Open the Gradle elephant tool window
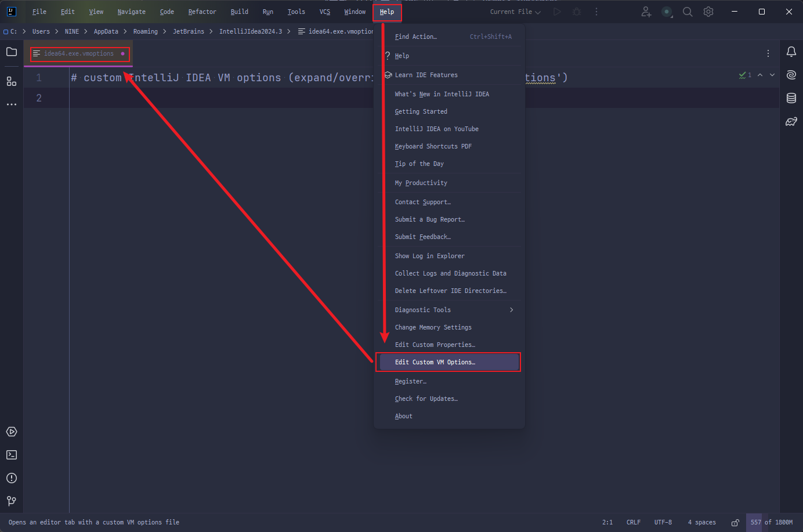Screen dimensions: 803x532 791,121
